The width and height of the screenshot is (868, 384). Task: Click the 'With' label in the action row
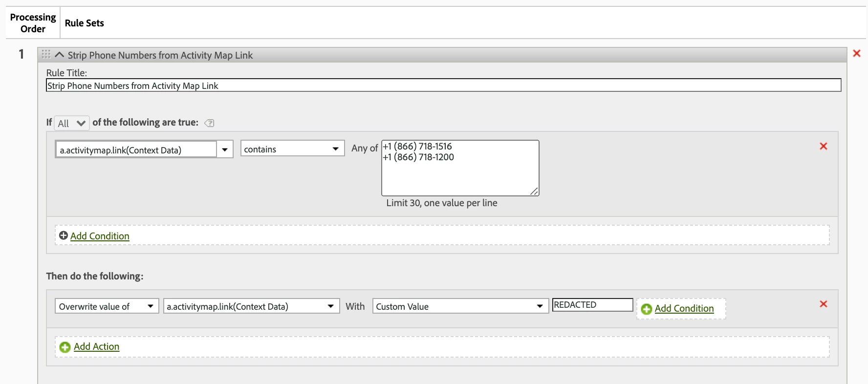355,306
